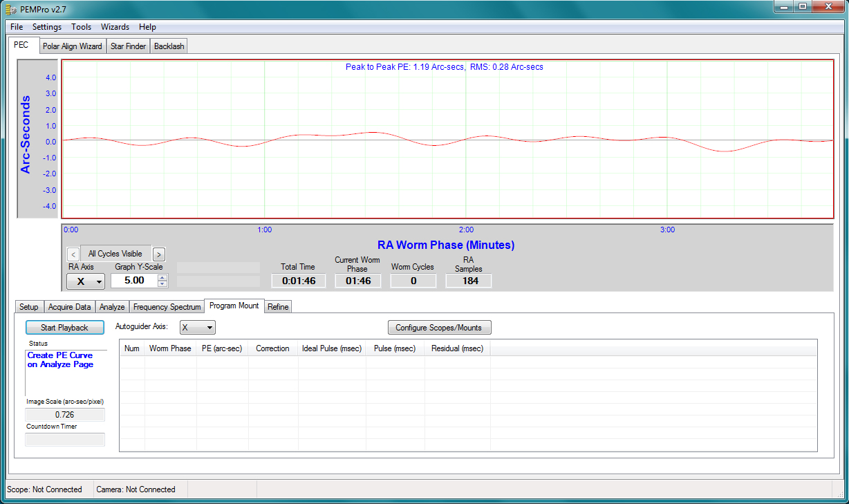Click the Correction column header
Viewport: 849px width, 504px height.
272,348
